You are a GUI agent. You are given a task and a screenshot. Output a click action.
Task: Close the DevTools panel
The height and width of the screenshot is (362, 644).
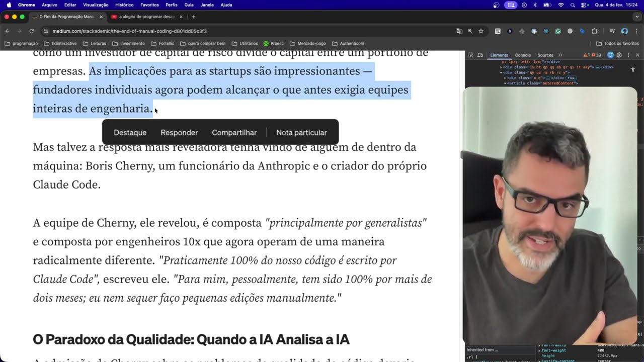click(637, 55)
